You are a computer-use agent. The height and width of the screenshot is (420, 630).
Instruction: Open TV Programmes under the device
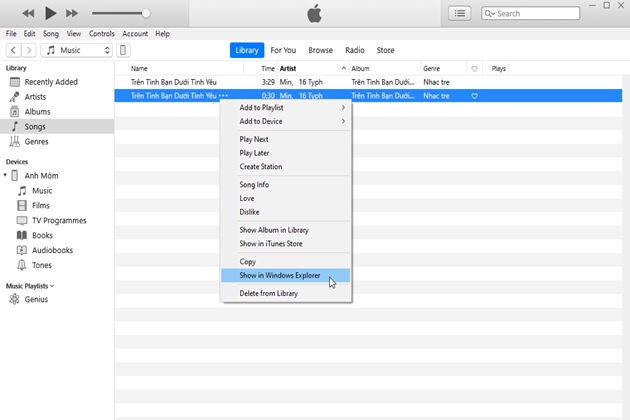(59, 220)
